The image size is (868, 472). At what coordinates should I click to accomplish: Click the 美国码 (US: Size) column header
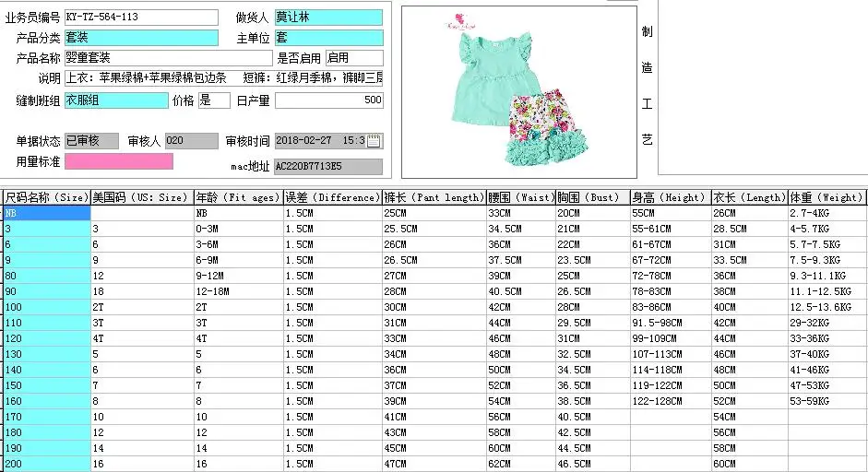click(142, 197)
